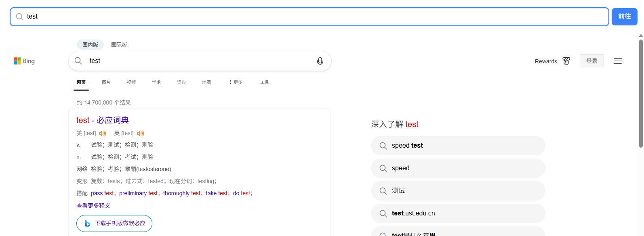Play British pronunciation audio for test
Image resolution: width=644 pixels, height=236 pixels.
tap(141, 134)
